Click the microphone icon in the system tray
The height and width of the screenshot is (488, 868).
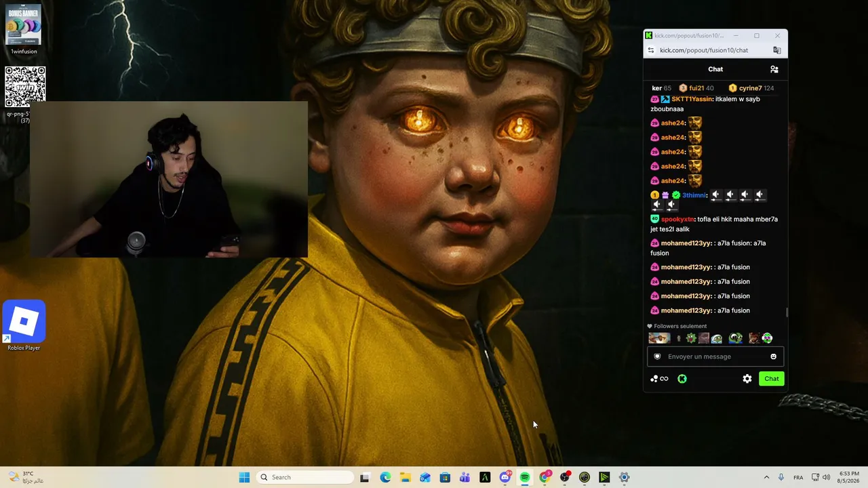point(781,477)
